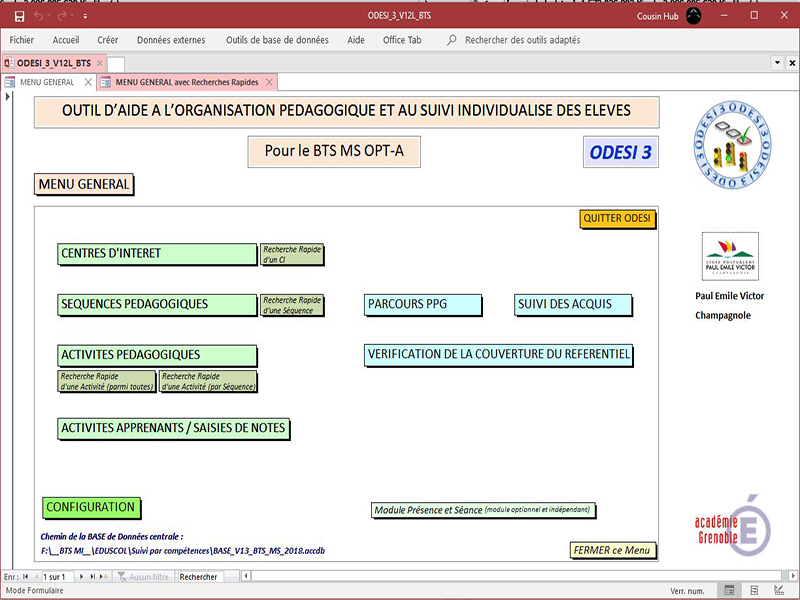Go to first record navigation arrow

25,577
